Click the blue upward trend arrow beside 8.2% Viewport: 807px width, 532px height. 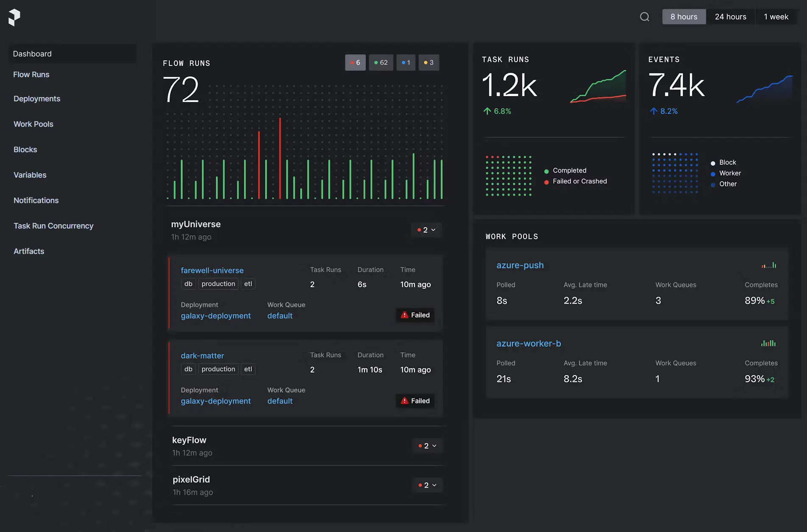click(x=653, y=111)
